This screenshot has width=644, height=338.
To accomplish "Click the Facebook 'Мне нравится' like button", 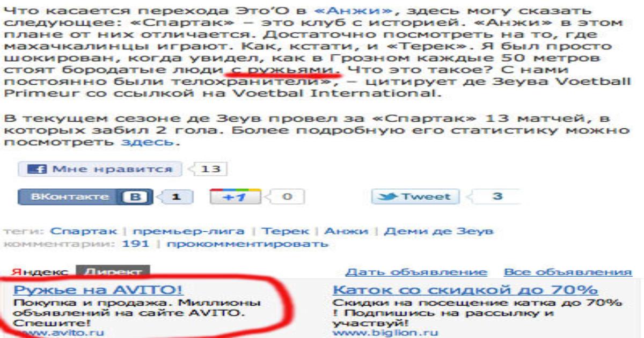I will tap(100, 170).
